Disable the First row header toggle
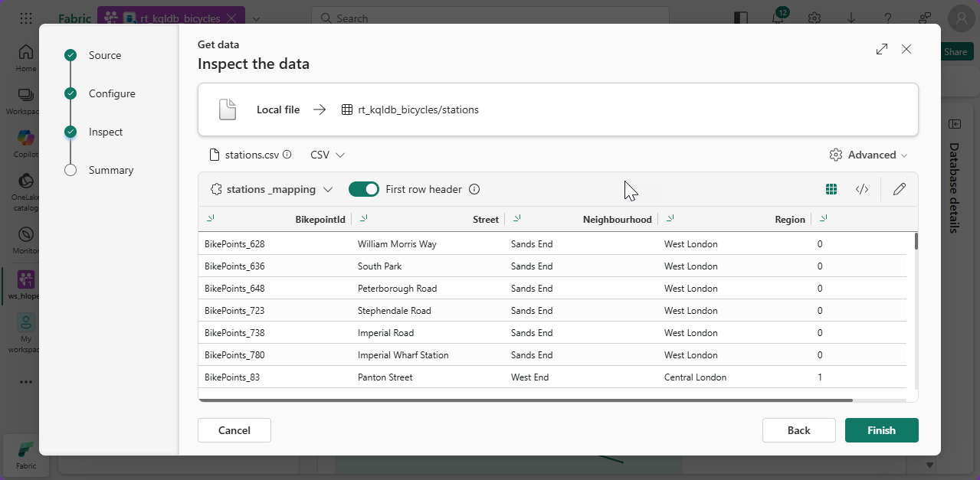980x480 pixels. (364, 189)
